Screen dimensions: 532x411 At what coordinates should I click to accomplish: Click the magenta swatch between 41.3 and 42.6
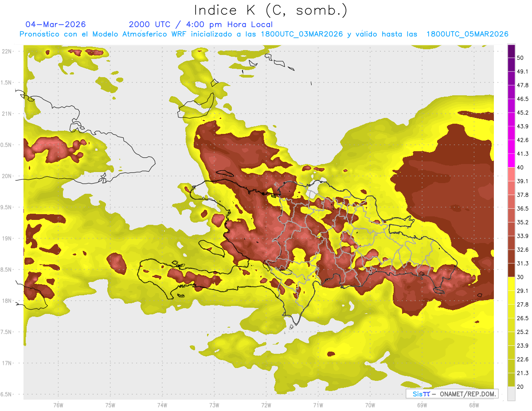tap(511, 147)
